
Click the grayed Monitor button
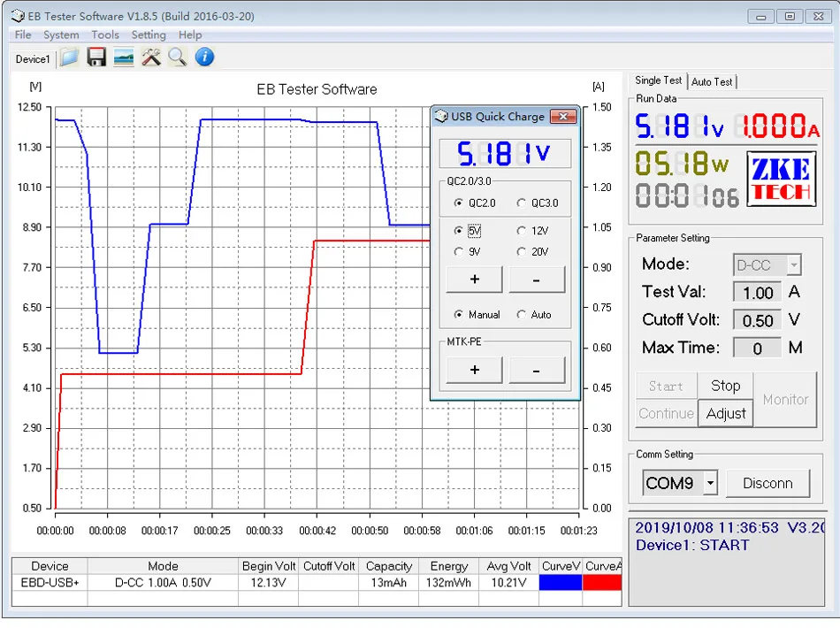click(785, 400)
